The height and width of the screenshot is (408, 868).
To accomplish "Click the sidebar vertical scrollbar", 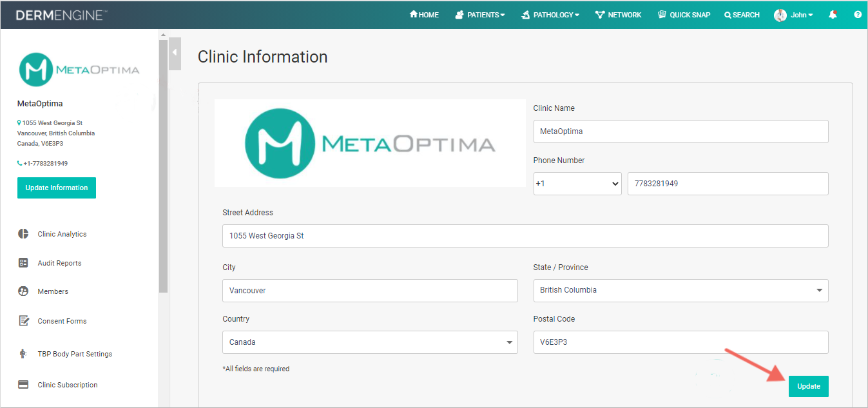I will [163, 168].
